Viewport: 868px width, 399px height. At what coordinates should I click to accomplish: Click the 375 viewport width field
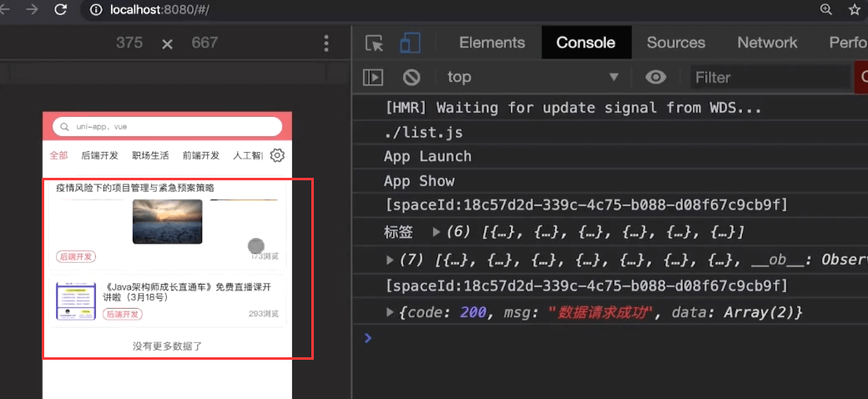(129, 43)
